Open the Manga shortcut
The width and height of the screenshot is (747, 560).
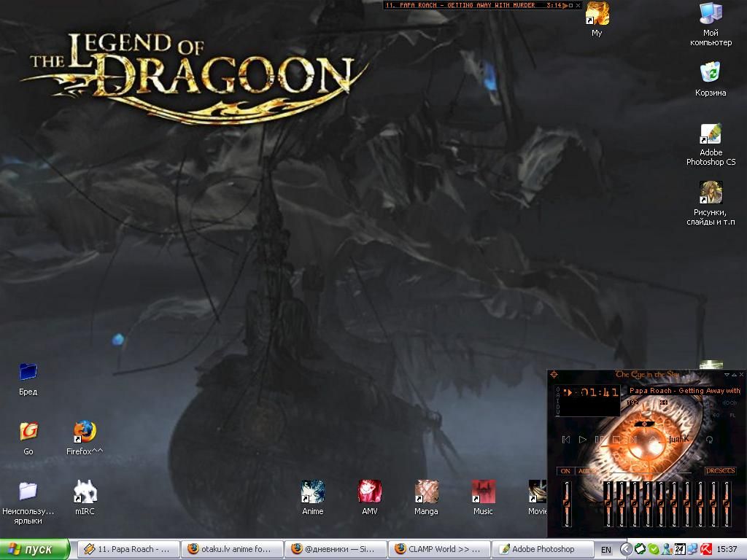pos(426,498)
